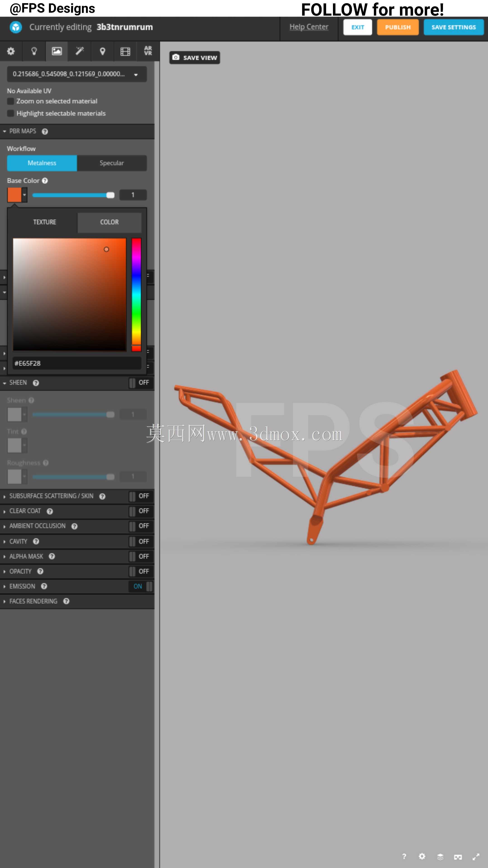
Task: Open viewer settings gear icon
Action: point(422,856)
